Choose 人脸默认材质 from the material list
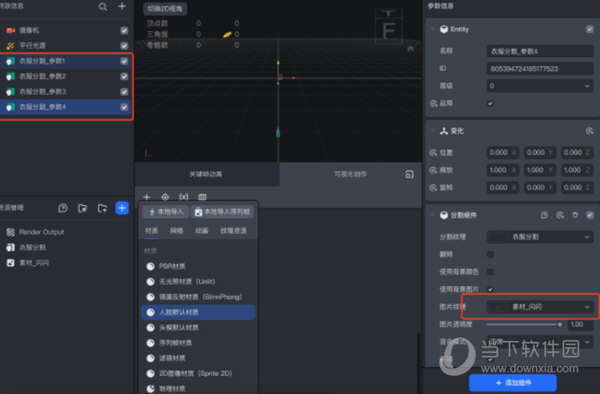 [198, 312]
